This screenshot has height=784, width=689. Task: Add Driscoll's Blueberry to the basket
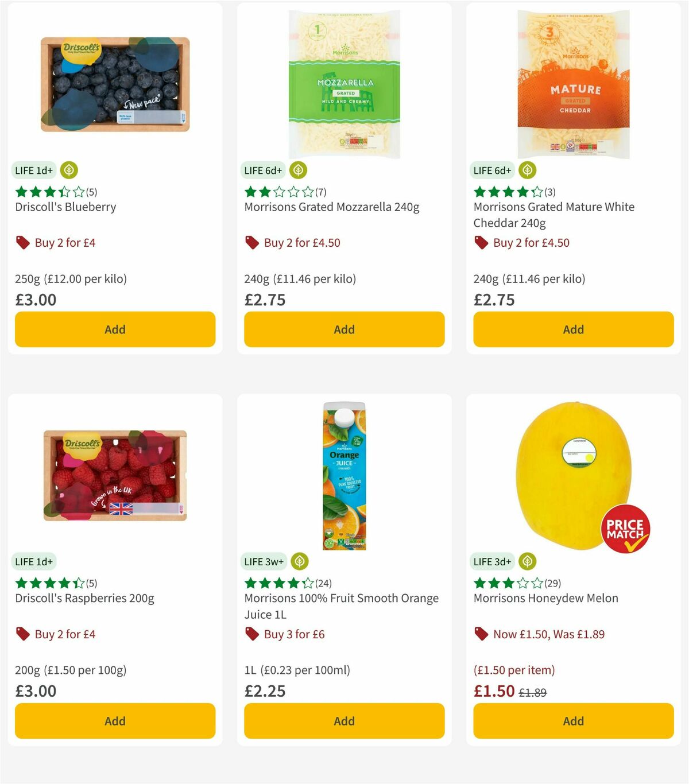point(115,329)
